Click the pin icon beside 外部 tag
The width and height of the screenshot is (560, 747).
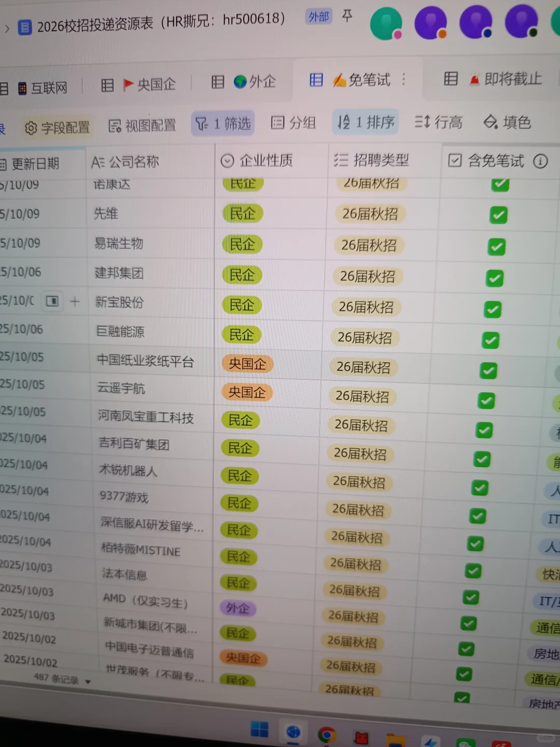tap(347, 16)
